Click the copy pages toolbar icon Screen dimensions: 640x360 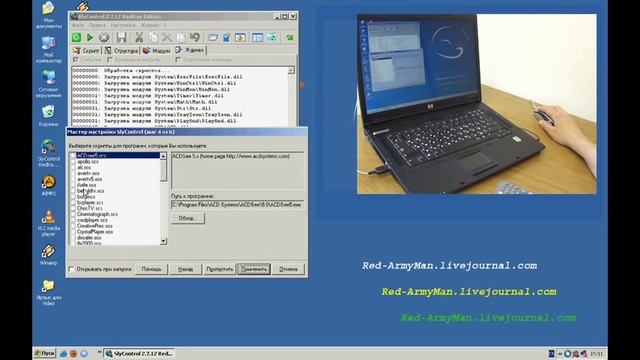pyautogui.click(x=153, y=38)
